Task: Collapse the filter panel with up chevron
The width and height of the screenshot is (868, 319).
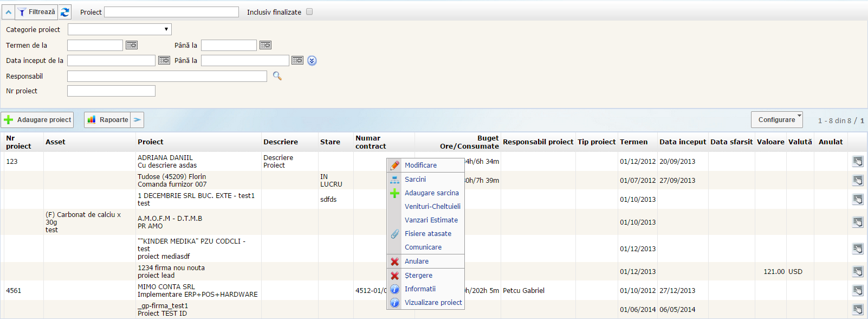Action: (x=9, y=12)
